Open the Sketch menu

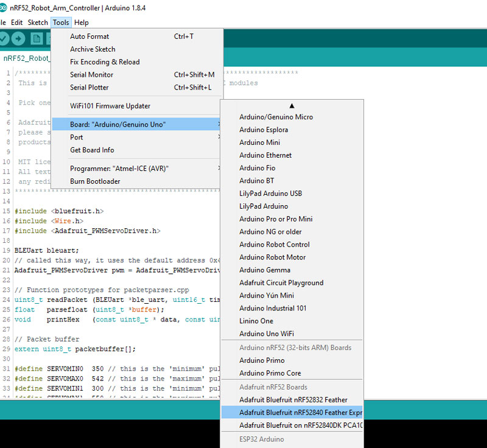pyautogui.click(x=38, y=23)
